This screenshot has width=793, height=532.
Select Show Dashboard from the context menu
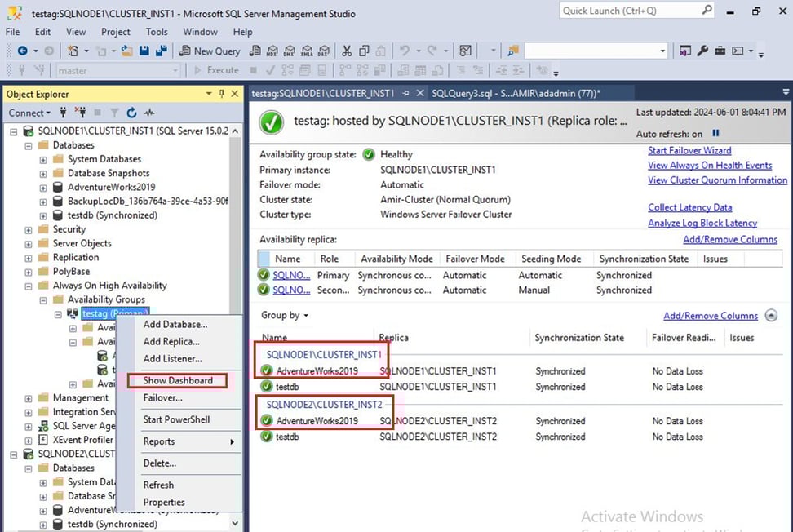177,380
